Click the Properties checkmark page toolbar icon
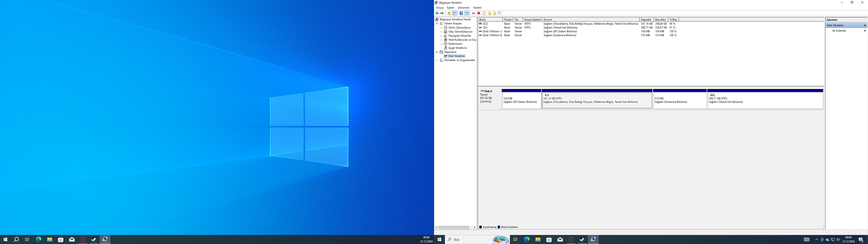The width and height of the screenshot is (868, 244). 484,13
